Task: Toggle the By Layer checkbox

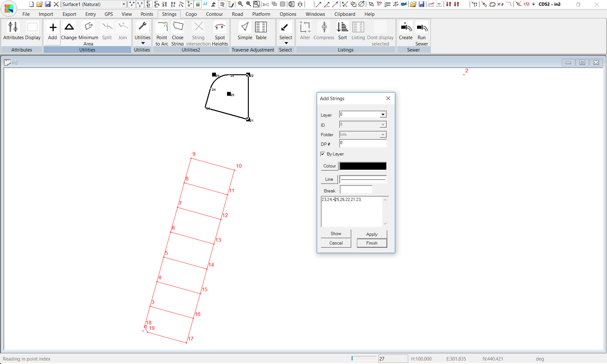Action: [323, 154]
